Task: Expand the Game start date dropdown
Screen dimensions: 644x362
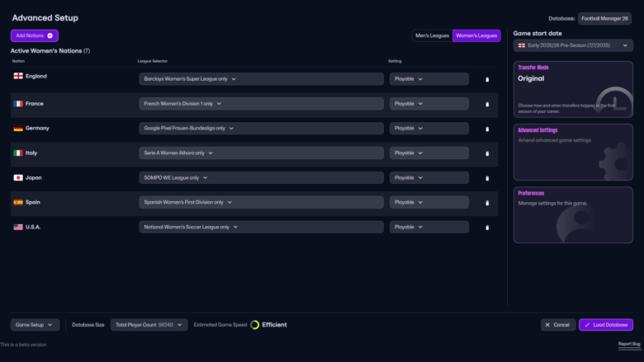Action: (x=572, y=45)
